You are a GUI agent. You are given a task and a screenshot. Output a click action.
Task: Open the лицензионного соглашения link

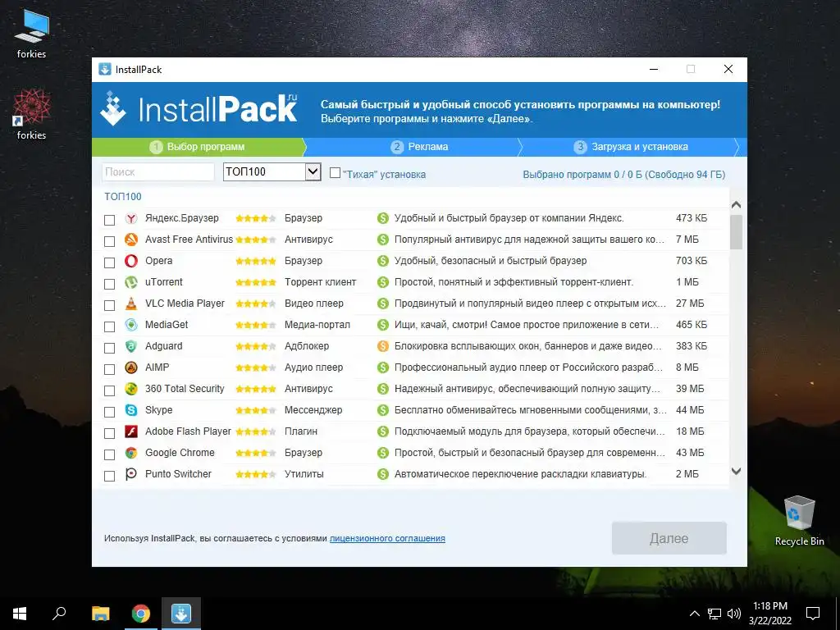point(387,538)
